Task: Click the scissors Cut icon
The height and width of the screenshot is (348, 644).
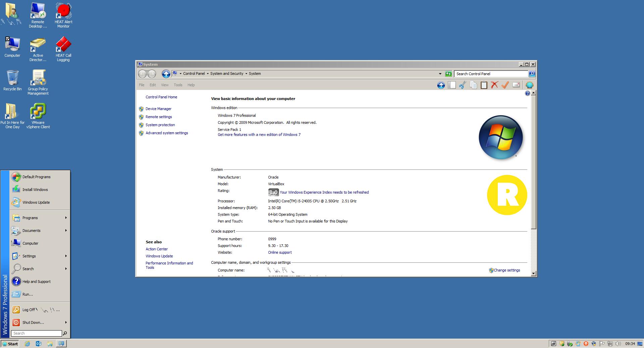Action: [x=463, y=85]
